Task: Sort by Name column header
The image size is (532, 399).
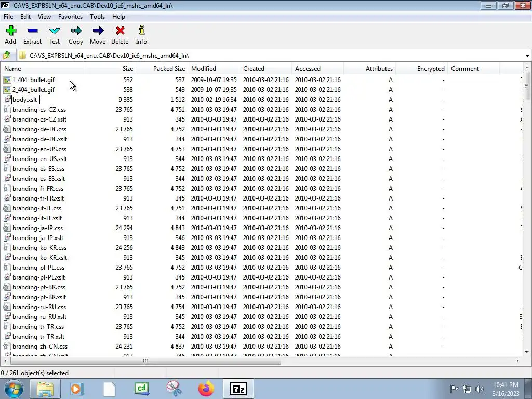Action: coord(43,68)
